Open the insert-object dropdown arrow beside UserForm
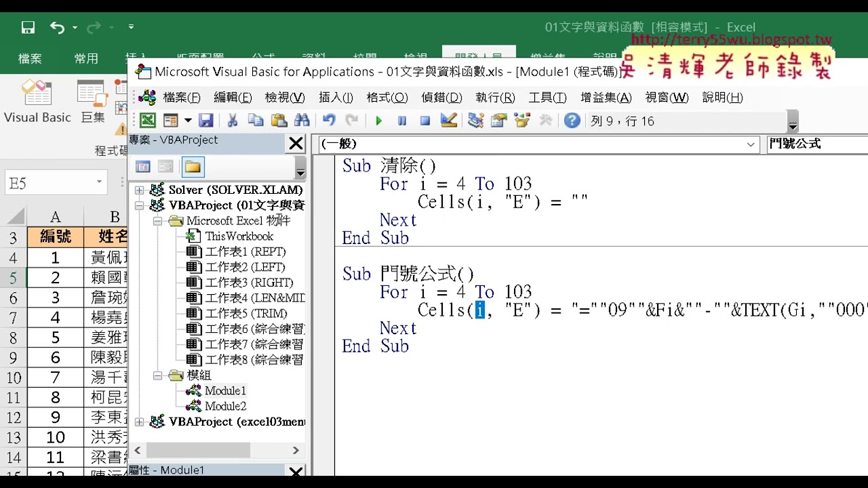Viewport: 868px width, 488px height. coord(188,121)
